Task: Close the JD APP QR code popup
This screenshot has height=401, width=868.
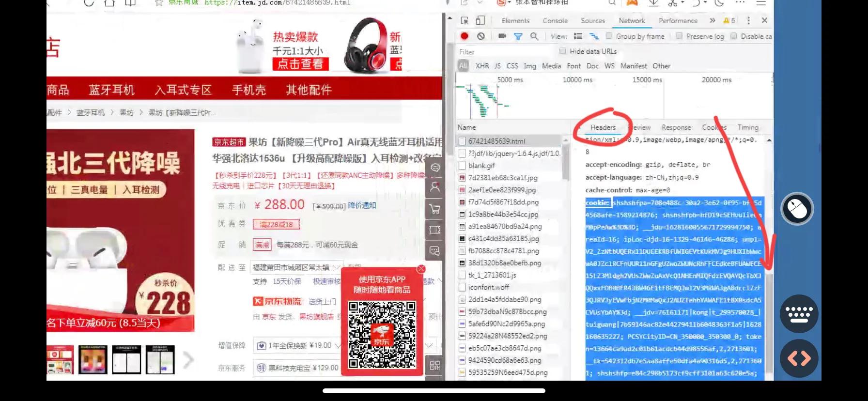Action: coord(421,269)
